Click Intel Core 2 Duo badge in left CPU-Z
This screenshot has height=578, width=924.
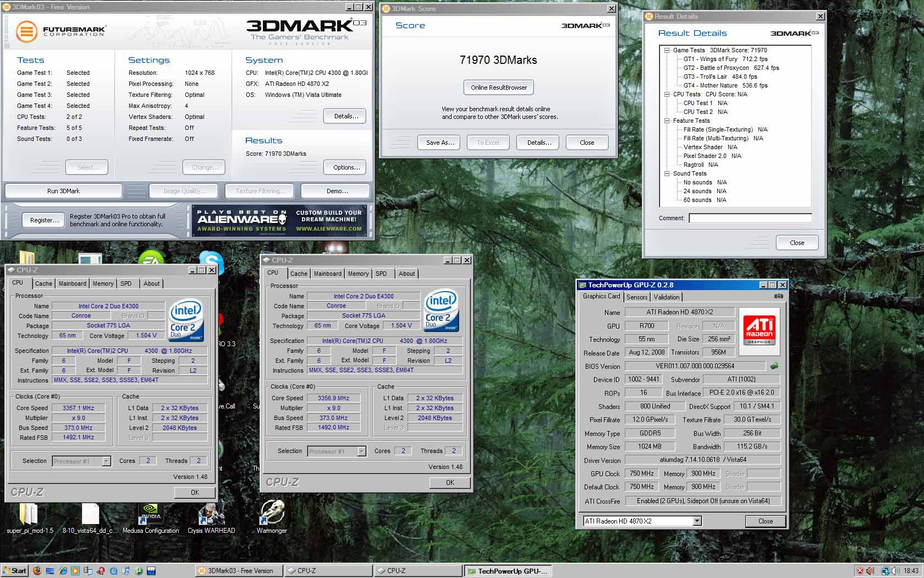click(x=185, y=320)
